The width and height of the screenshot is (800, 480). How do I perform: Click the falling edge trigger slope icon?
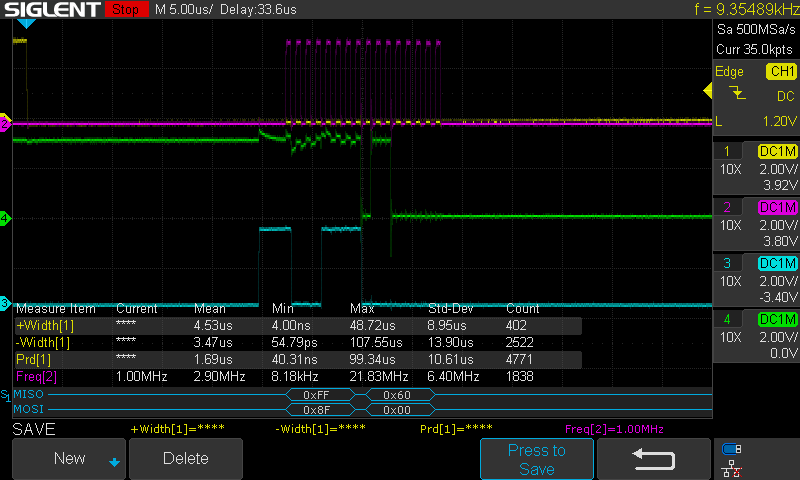point(737,93)
